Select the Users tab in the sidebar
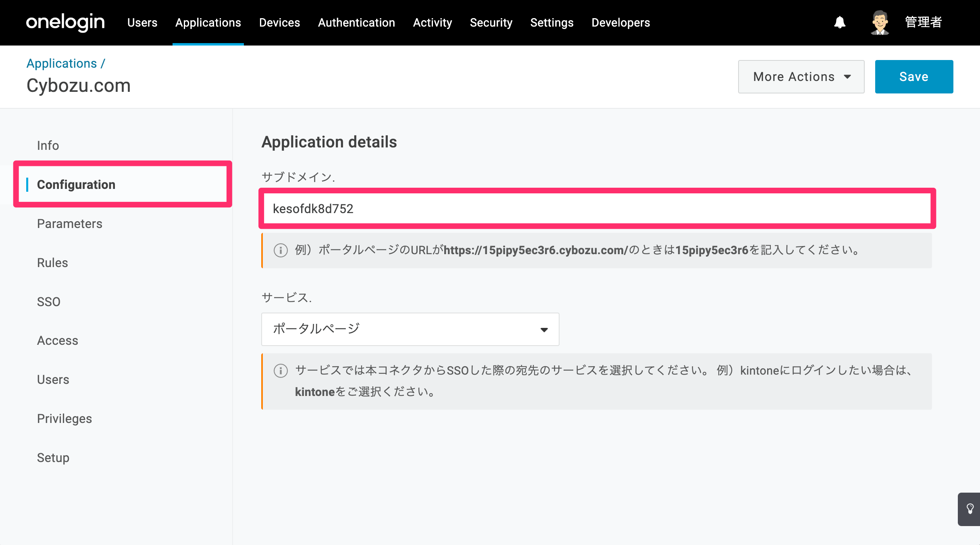 click(53, 380)
